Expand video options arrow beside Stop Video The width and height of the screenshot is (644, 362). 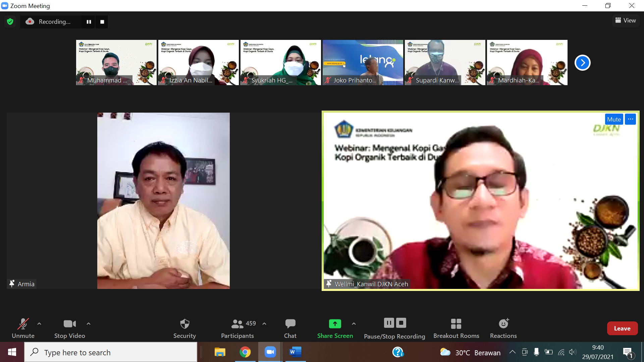coord(89,324)
